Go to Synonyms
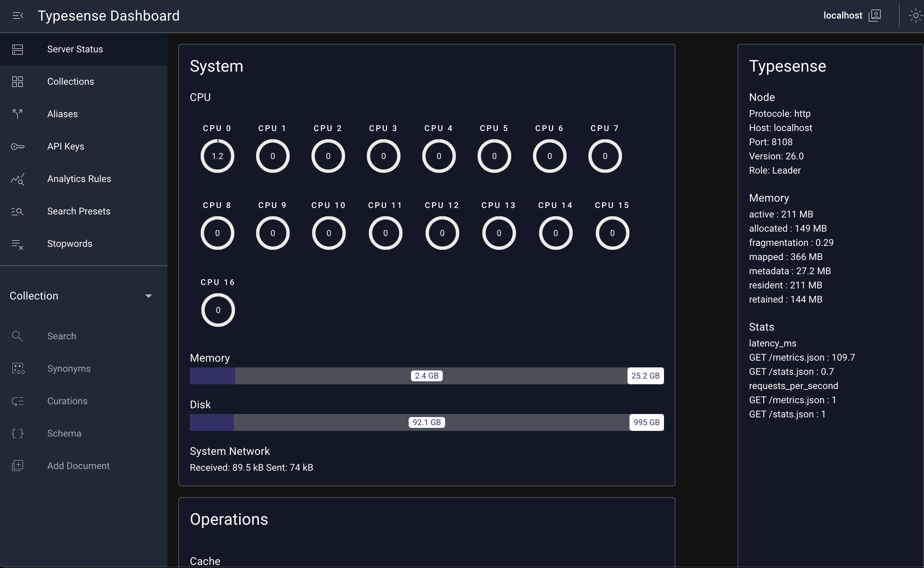The width and height of the screenshot is (924, 568). coord(83,368)
